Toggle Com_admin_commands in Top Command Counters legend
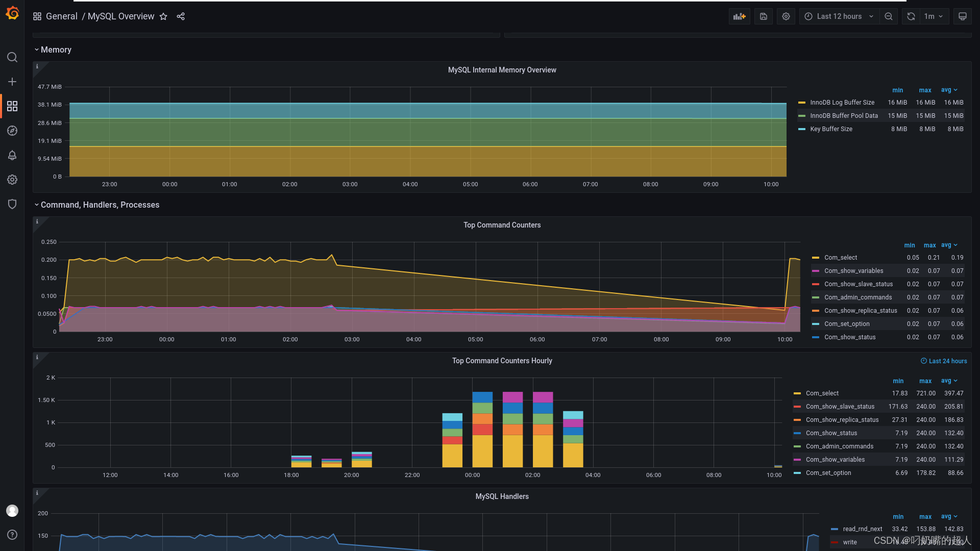 click(858, 297)
